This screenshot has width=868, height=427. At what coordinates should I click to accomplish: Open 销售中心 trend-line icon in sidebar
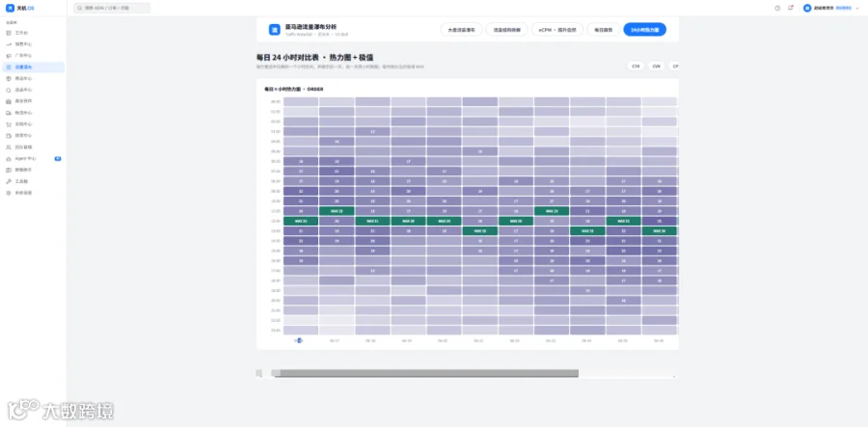(9, 44)
